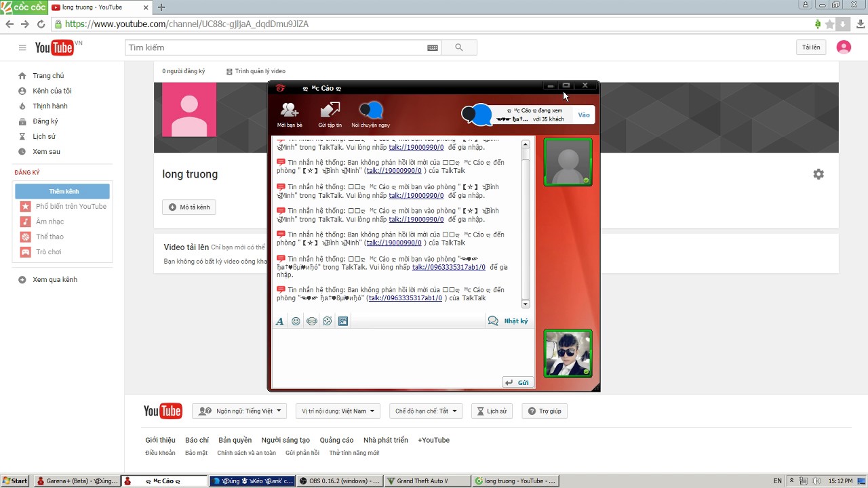Open the YouTube hamburger guide menu

coord(22,47)
